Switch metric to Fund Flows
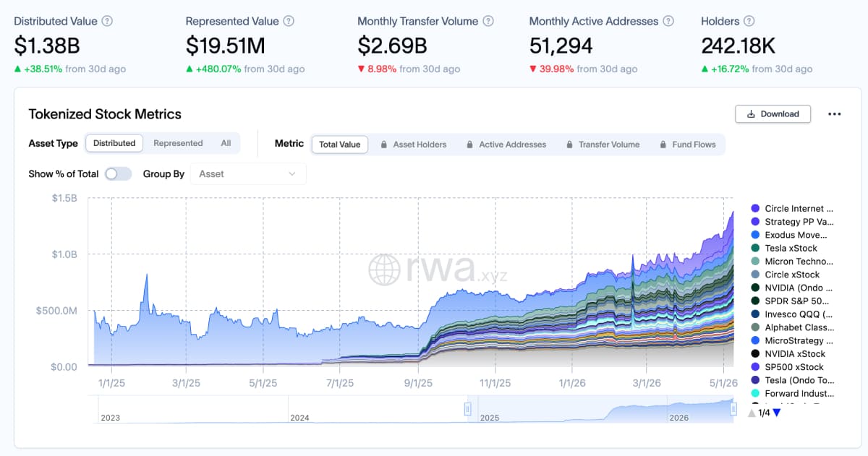The height and width of the screenshot is (456, 868). coord(687,145)
